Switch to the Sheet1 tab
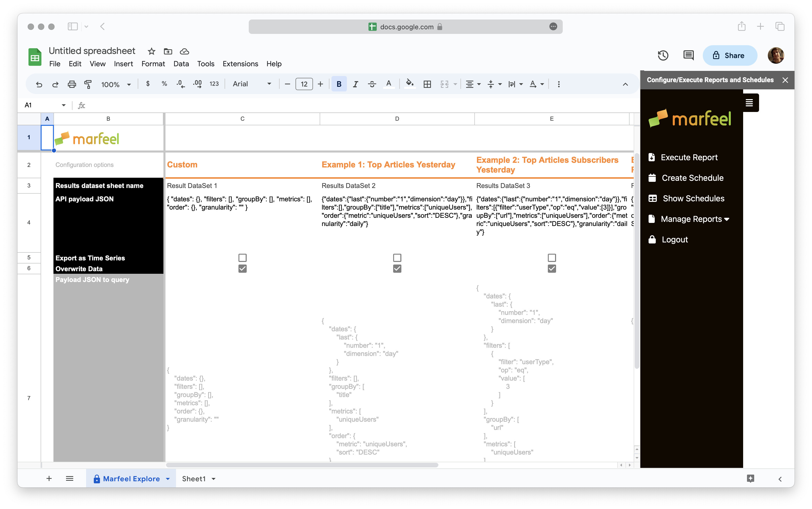 pos(194,478)
